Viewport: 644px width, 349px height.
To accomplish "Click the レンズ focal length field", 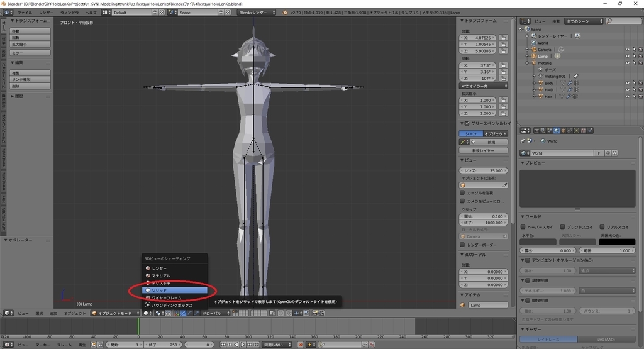I will pos(483,170).
